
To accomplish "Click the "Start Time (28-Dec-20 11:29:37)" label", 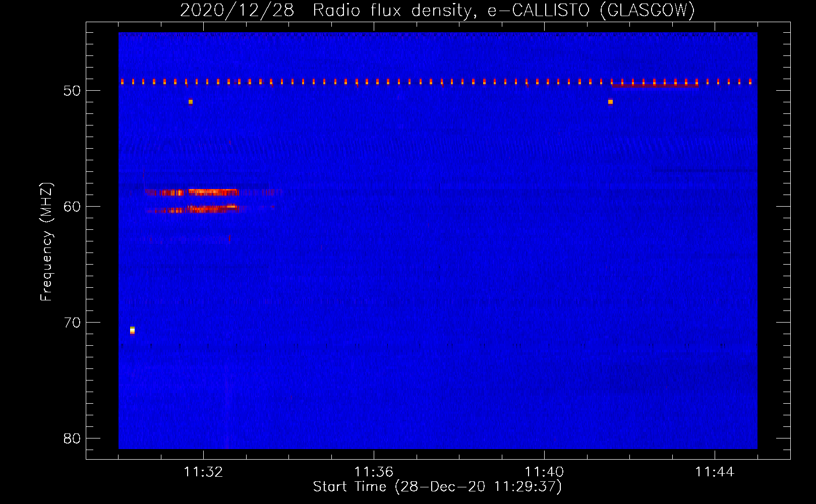I will (437, 487).
